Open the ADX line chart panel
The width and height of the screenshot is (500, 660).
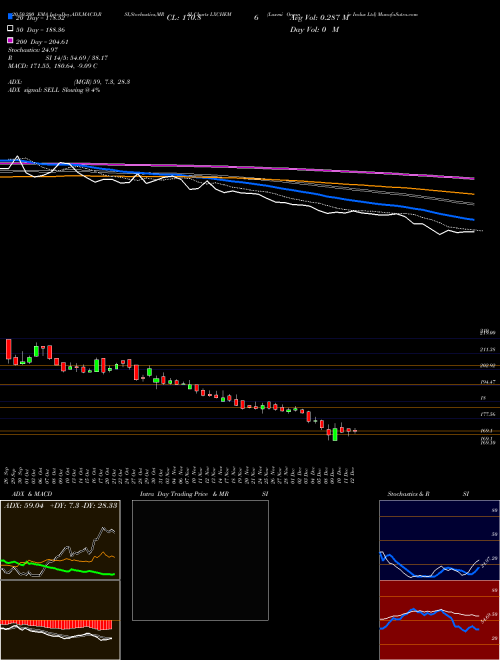(60, 540)
